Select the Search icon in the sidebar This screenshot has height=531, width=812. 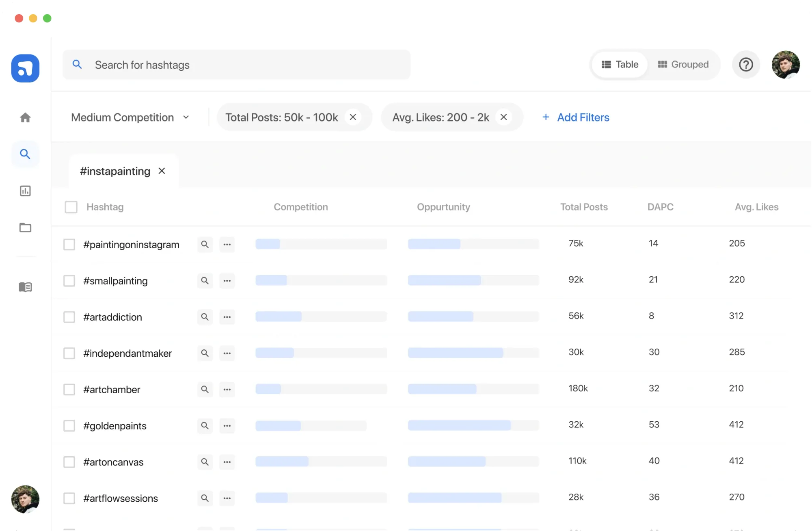point(25,154)
